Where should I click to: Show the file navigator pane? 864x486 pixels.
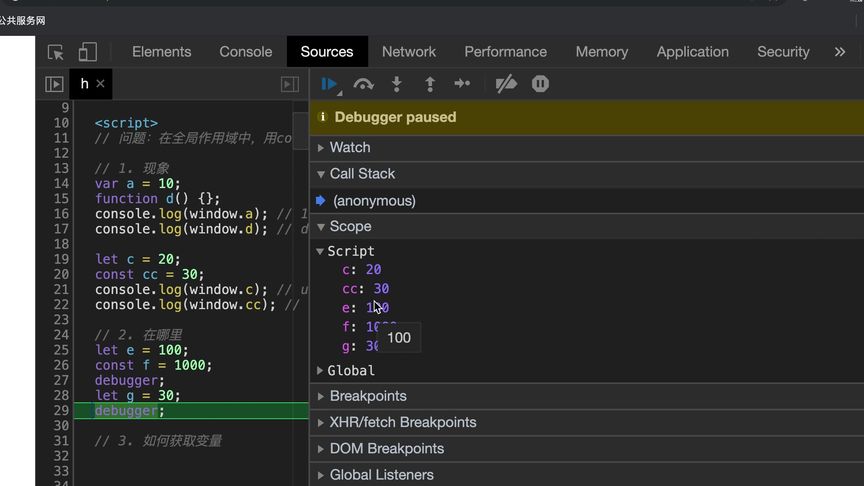(54, 84)
